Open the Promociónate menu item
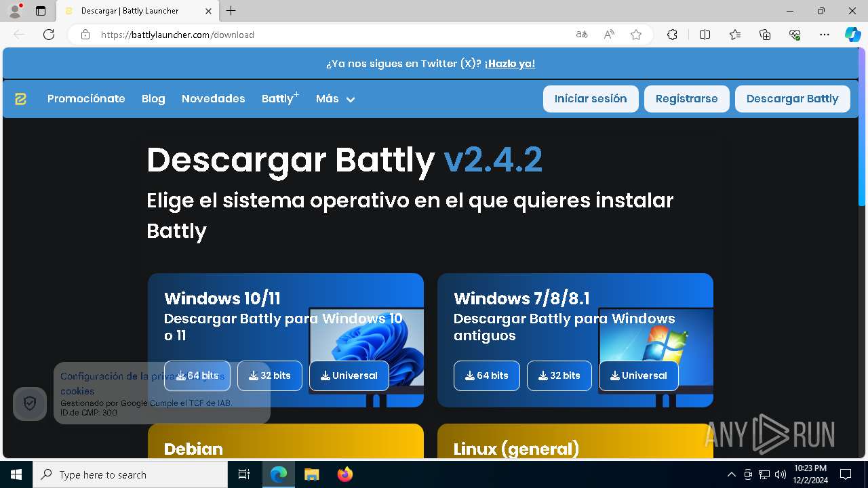This screenshot has height=488, width=868. click(86, 99)
